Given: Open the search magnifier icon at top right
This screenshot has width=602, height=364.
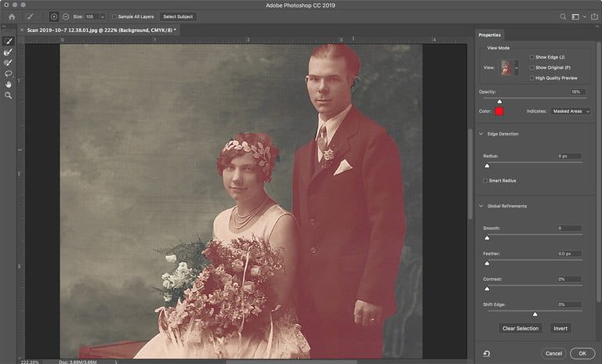Looking at the screenshot, I should 563,16.
